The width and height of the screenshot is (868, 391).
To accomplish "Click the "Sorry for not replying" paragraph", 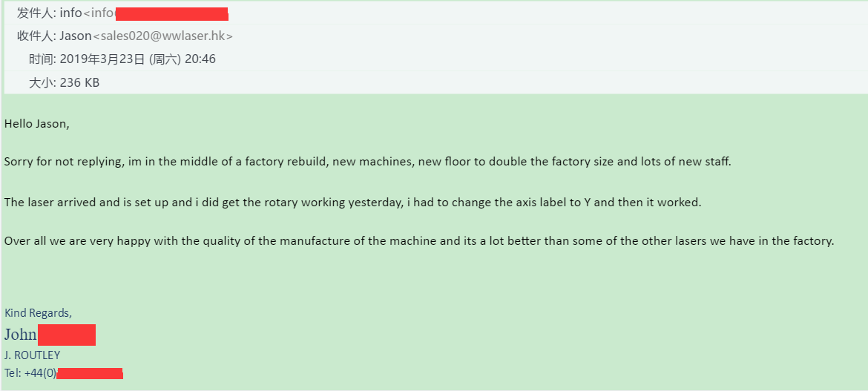I will tap(367, 162).
